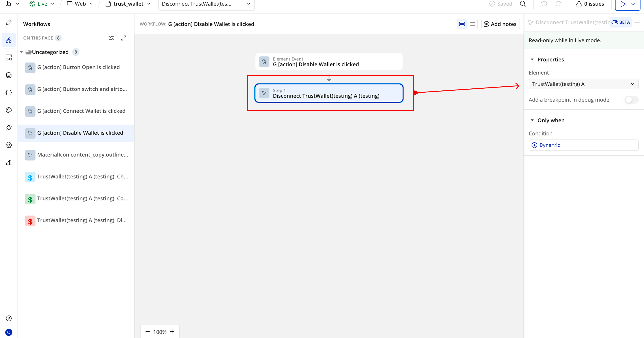Image resolution: width=644 pixels, height=338 pixels.
Task: Open the Plugins plug icon
Action: coord(9,127)
